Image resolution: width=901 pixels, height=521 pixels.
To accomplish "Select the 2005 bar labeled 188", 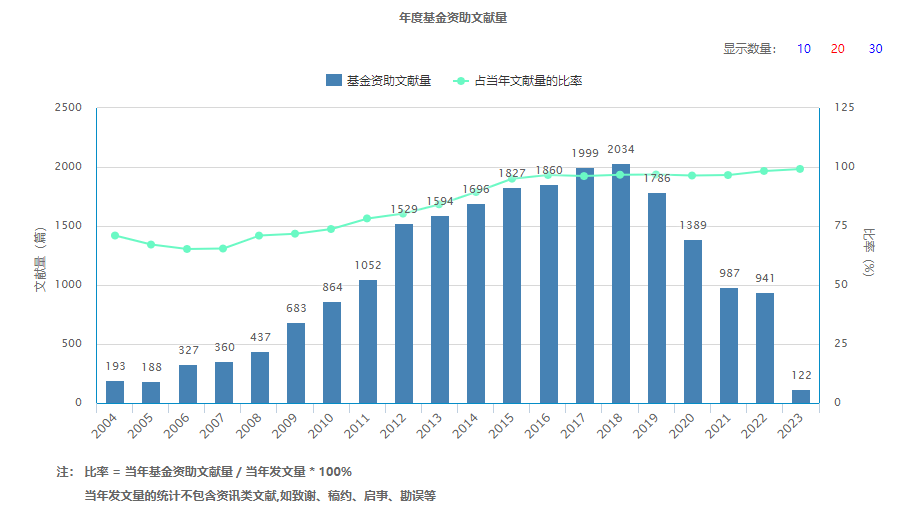I will [151, 392].
